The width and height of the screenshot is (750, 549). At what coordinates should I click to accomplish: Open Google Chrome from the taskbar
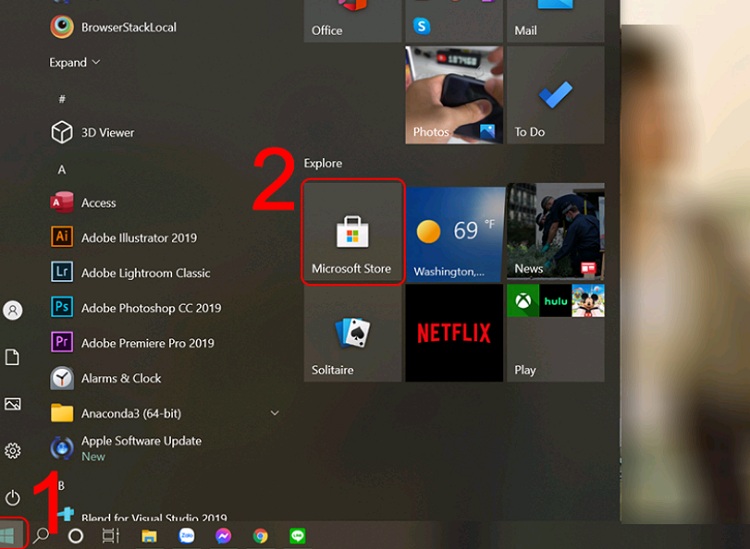[260, 536]
